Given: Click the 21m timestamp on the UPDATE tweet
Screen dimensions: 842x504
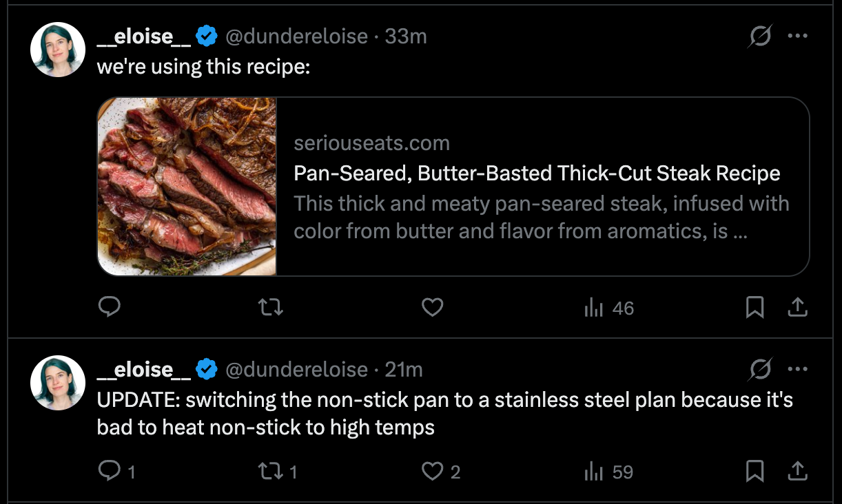Looking at the screenshot, I should coord(403,370).
